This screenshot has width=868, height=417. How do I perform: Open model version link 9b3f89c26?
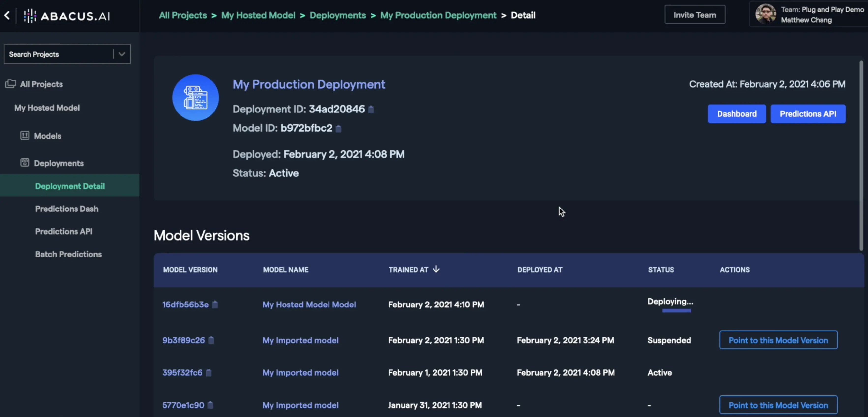point(184,340)
